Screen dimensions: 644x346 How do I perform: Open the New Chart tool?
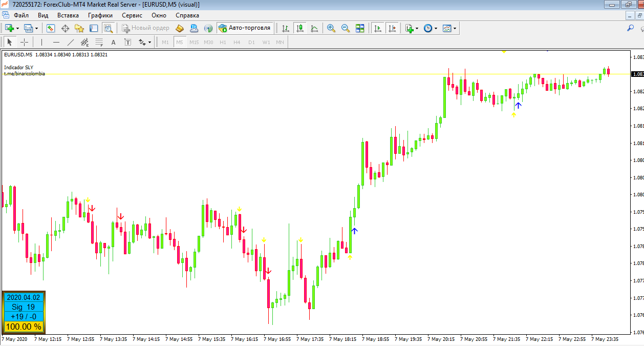(x=9, y=28)
